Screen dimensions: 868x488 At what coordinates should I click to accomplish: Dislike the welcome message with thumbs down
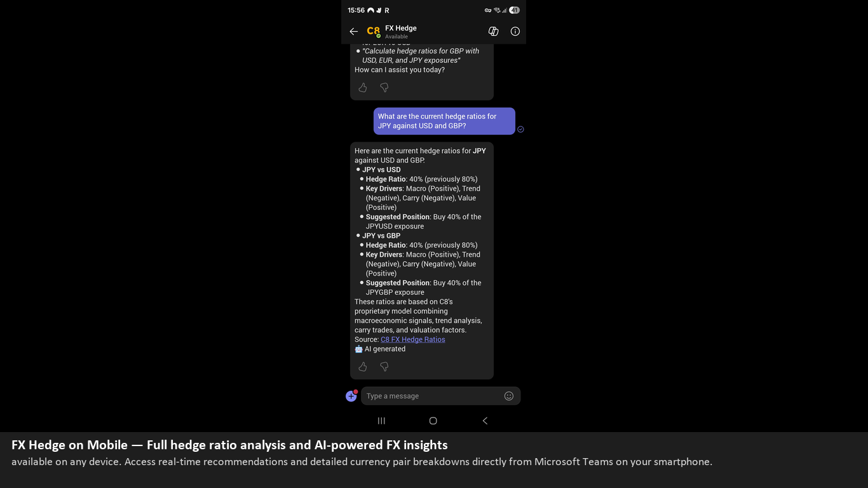coord(384,88)
